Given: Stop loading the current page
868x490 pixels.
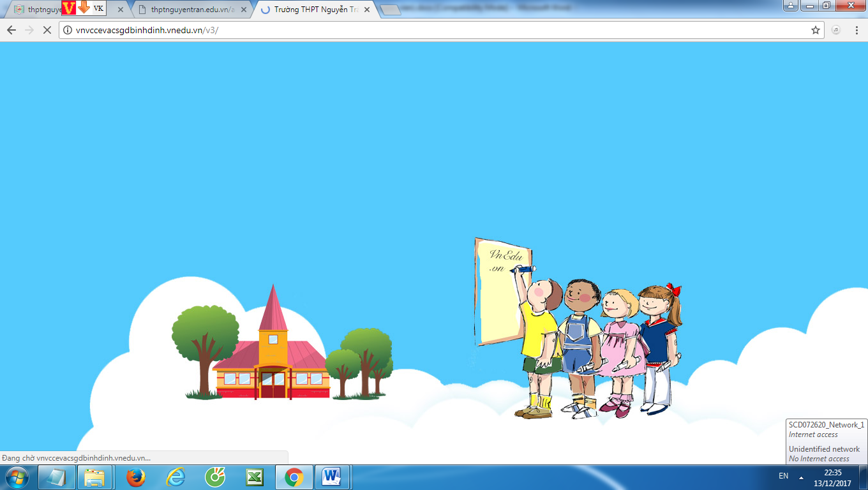Looking at the screenshot, I should pyautogui.click(x=47, y=30).
